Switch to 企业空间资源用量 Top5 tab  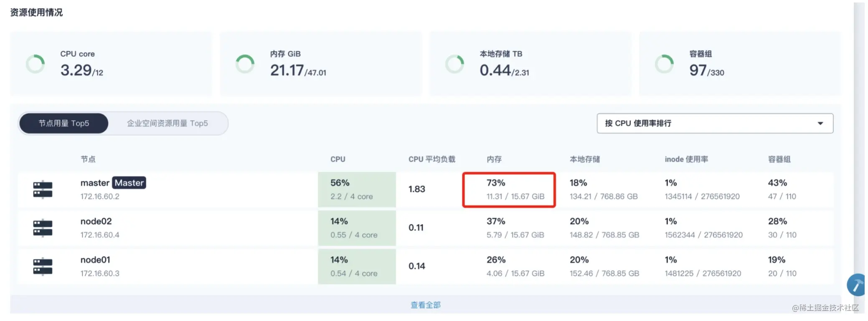tap(167, 123)
